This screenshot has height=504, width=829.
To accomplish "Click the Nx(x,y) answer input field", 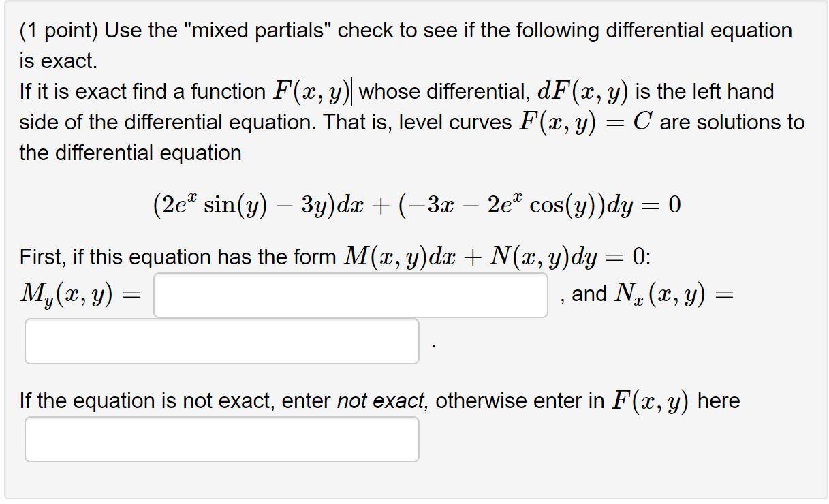I will coord(221,341).
